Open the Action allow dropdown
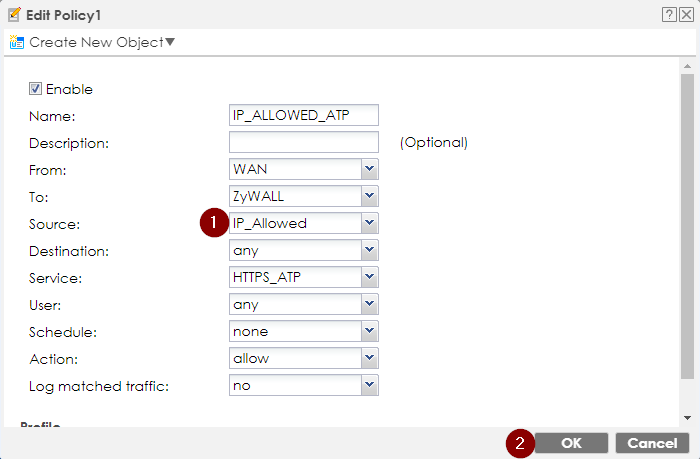700x459 pixels. tap(369, 358)
